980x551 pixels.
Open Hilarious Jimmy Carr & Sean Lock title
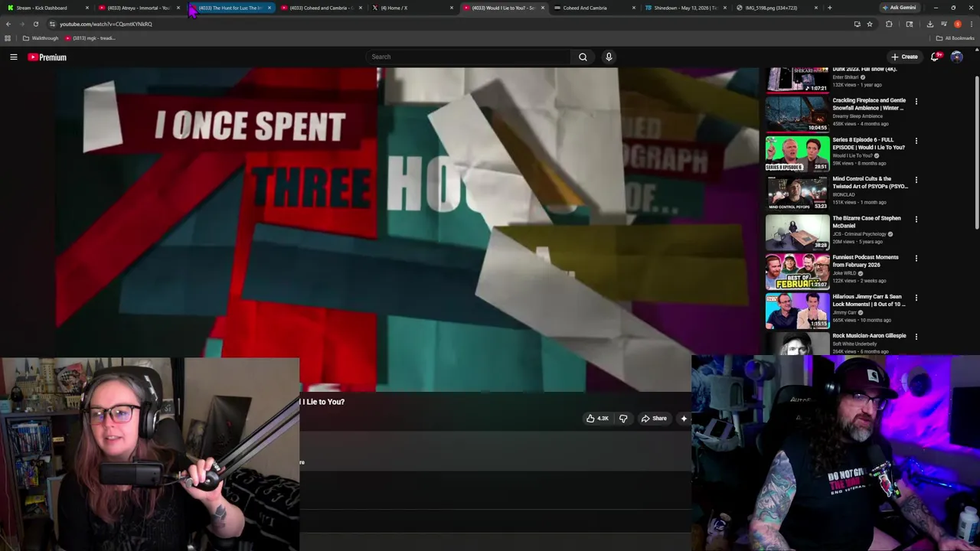pos(869,300)
